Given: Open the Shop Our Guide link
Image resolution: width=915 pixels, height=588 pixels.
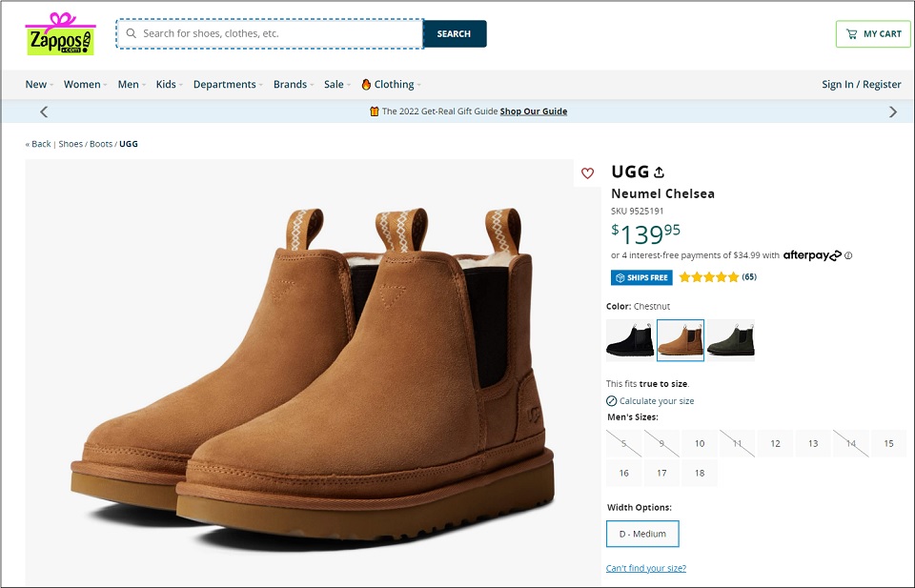Looking at the screenshot, I should 534,112.
